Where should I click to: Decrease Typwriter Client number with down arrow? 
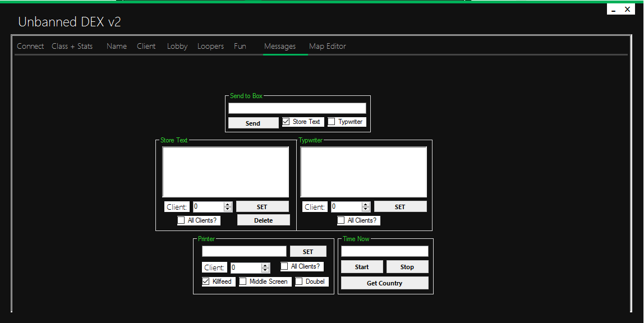[366, 210]
